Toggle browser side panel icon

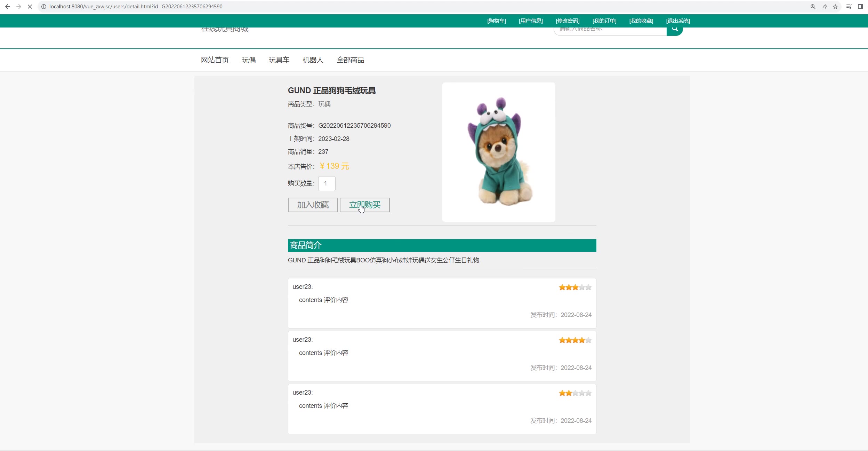point(860,7)
